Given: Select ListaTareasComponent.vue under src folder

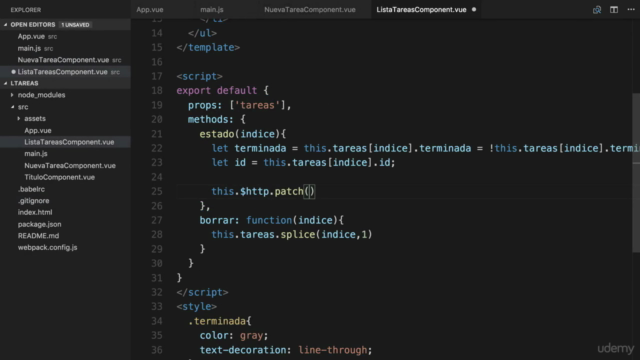Looking at the screenshot, I should coord(69,142).
